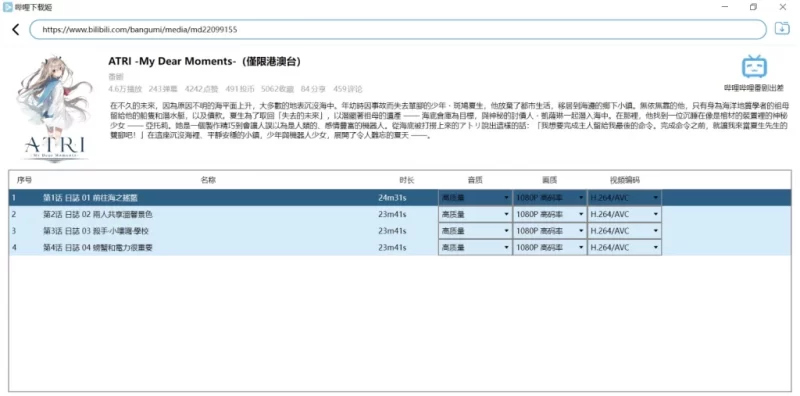Open audio quality dropdown for episode 3
Viewport: 800px width, 396px height.
coord(475,231)
